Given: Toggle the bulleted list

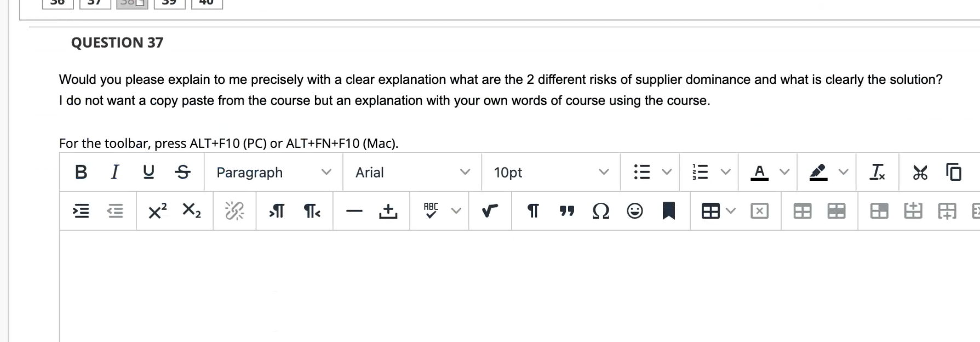Looking at the screenshot, I should [641, 172].
